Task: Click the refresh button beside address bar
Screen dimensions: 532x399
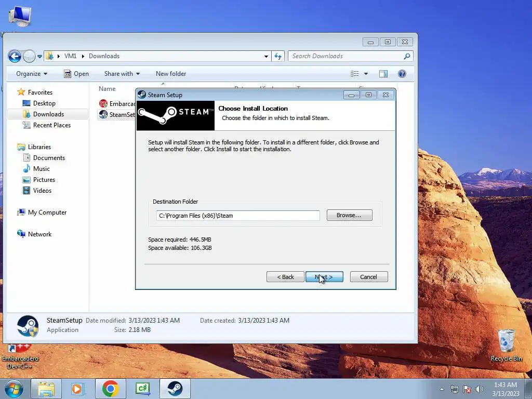Action: pyautogui.click(x=278, y=56)
